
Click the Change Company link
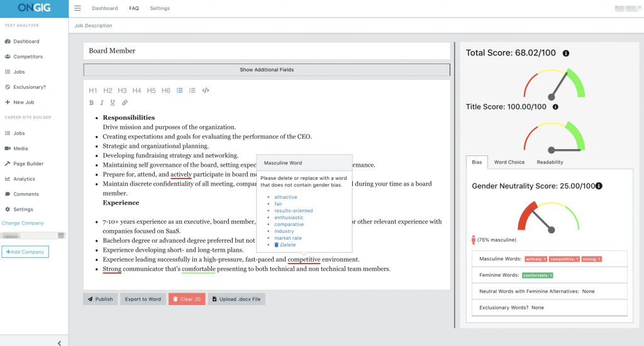coord(23,223)
